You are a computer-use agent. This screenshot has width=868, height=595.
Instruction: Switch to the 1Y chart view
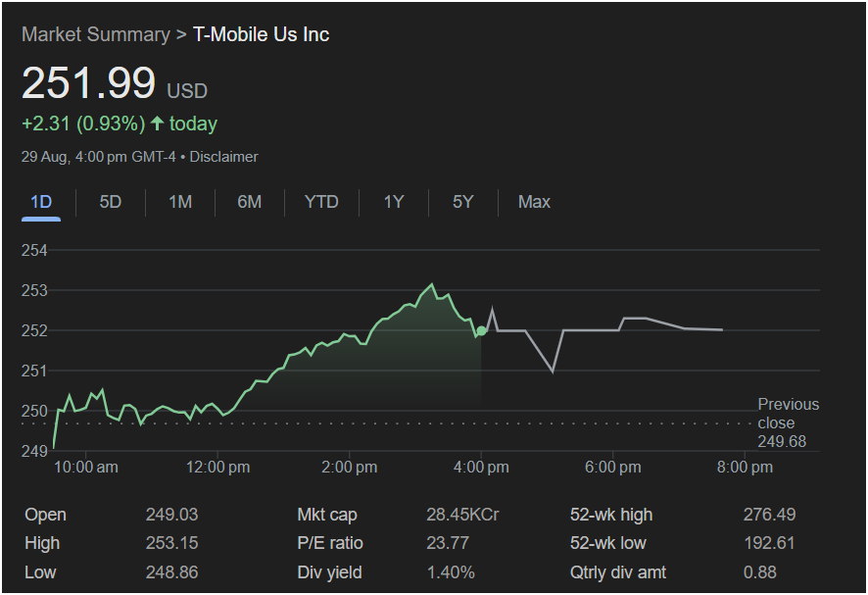point(394,202)
